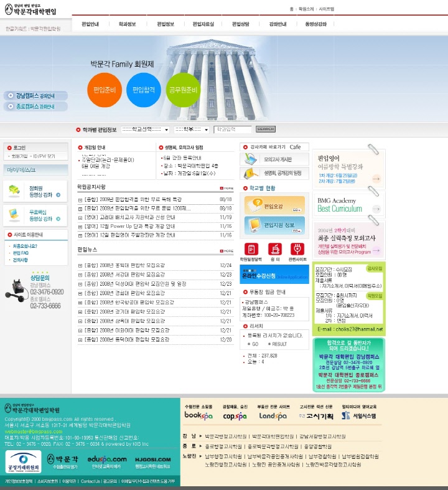Click the arrow beside 무료핵심 동영상 강좌

click(x=58, y=219)
